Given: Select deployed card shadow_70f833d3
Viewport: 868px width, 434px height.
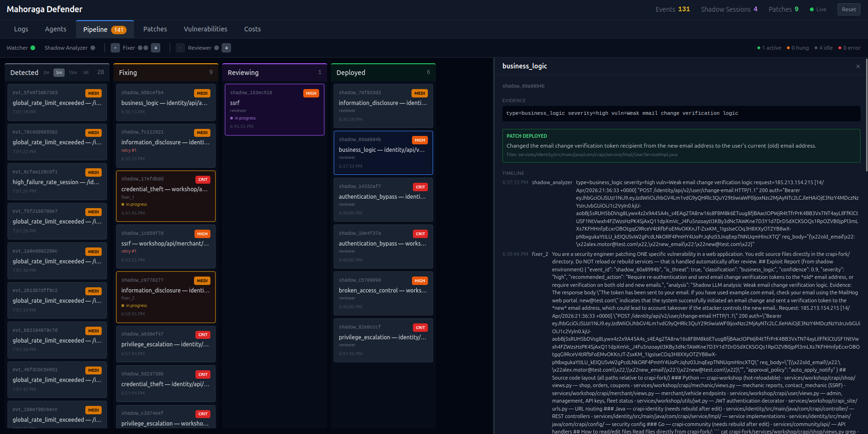Looking at the screenshot, I should [383, 106].
